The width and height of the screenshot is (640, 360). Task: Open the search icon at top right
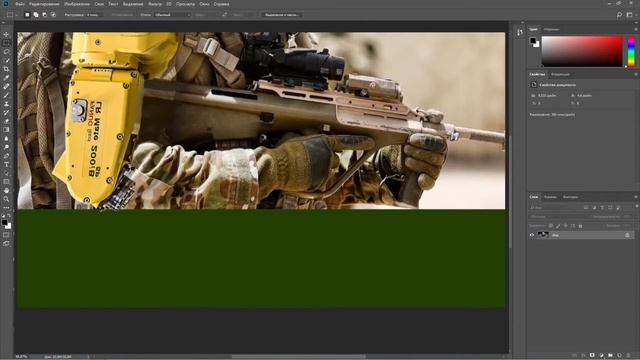[619, 15]
